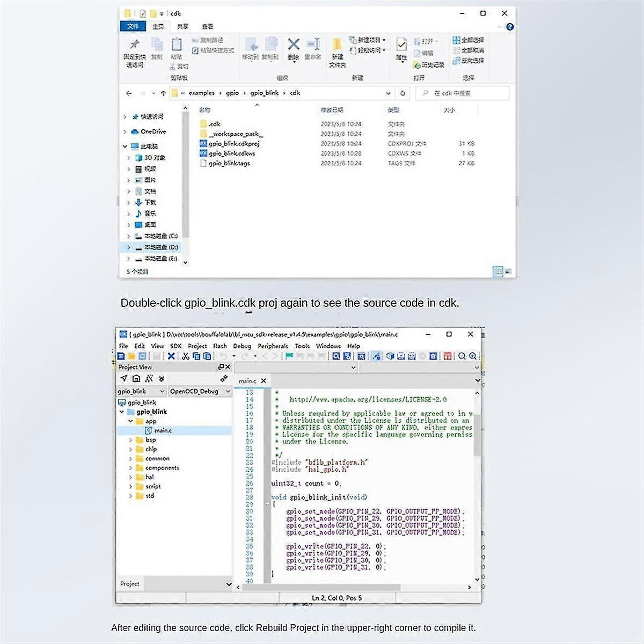644x644 pixels.
Task: Click the zoom out magnifier in CDK toolbar
Action: pos(462,356)
